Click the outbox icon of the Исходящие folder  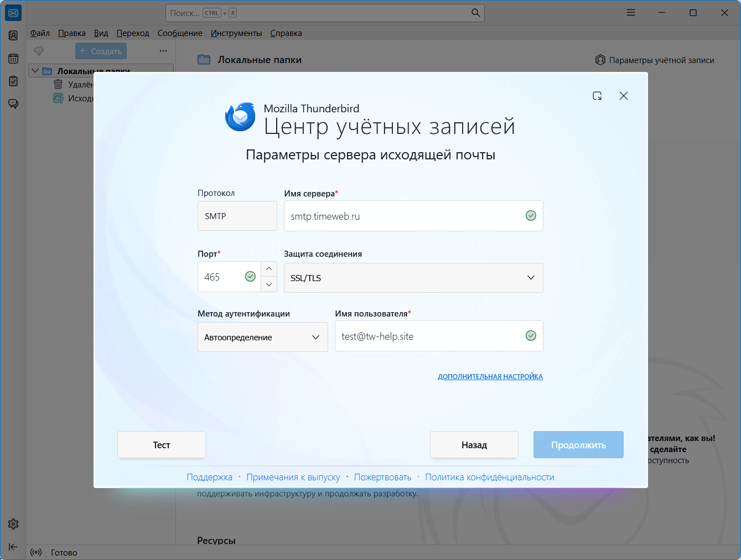[x=58, y=98]
